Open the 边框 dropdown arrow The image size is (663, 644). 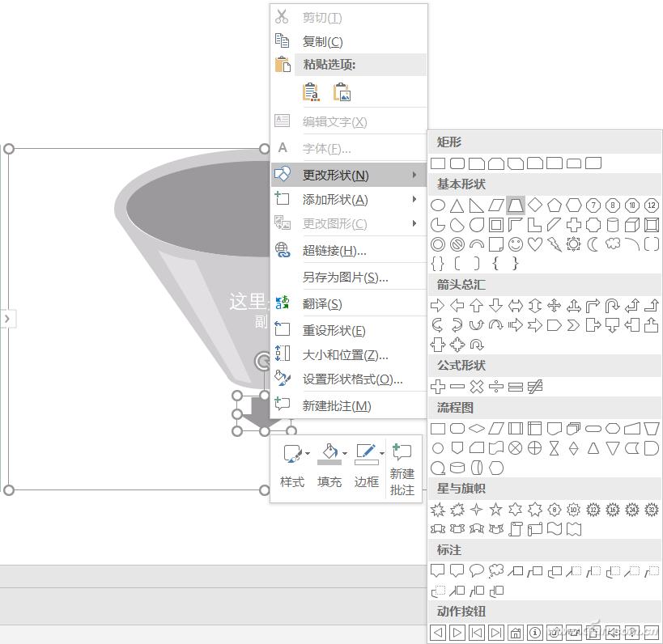(x=382, y=453)
